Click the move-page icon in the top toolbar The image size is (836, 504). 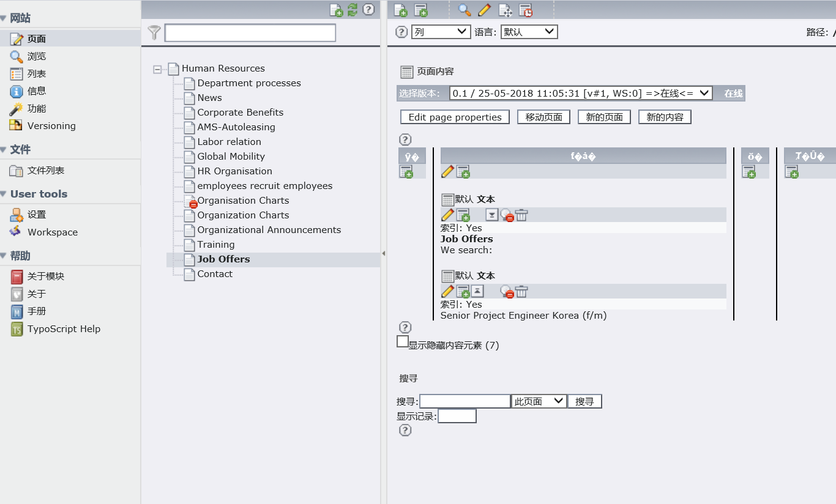505,10
